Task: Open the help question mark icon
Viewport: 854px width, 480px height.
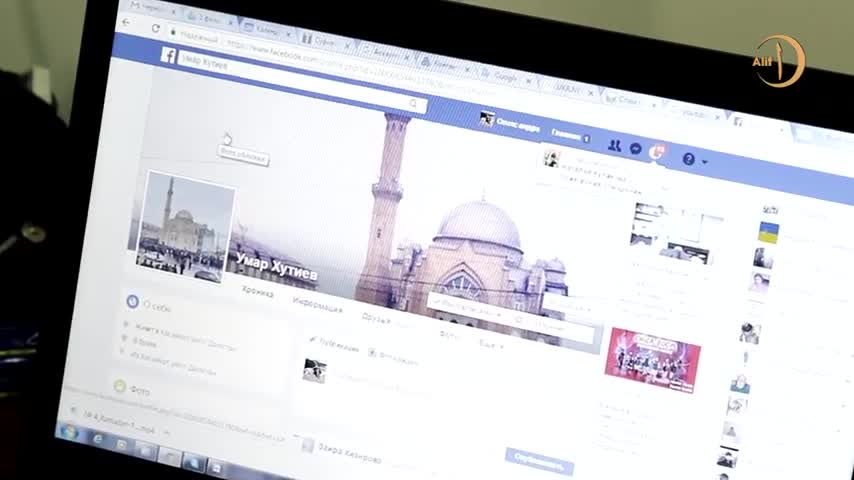Action: click(x=688, y=159)
